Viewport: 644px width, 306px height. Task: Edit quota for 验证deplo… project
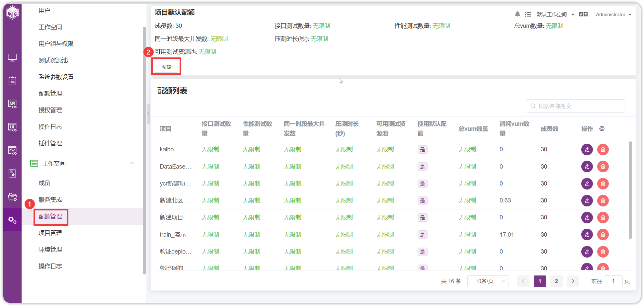587,252
